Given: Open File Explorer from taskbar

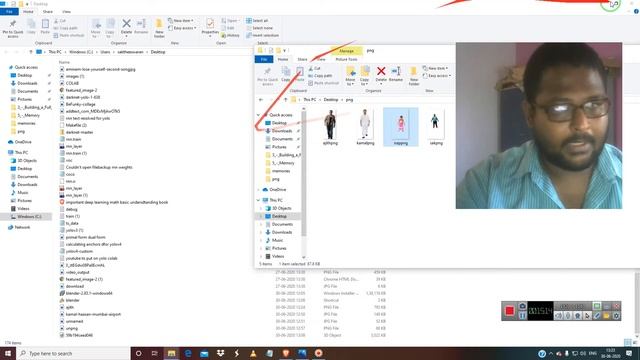Looking at the screenshot, I should pos(171,353).
